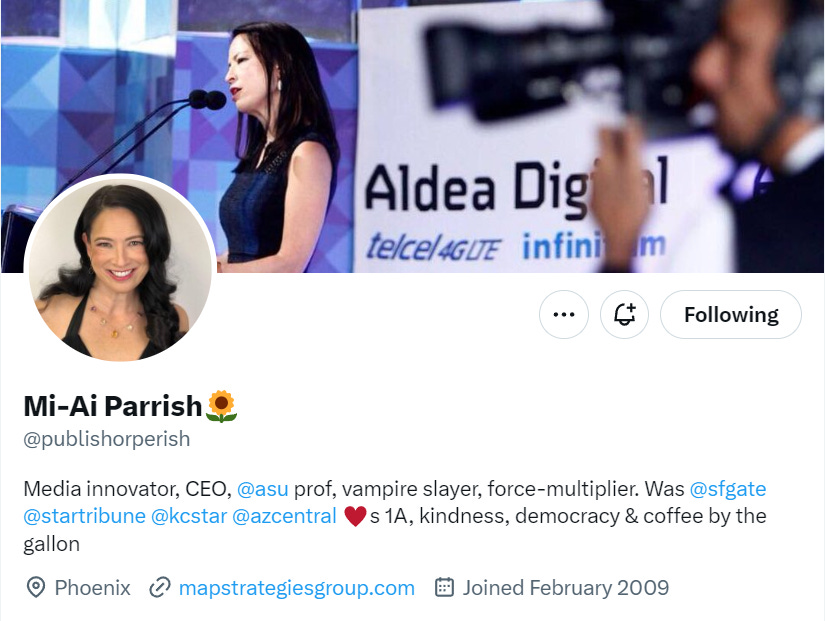Visit the @sfgate profile link

pos(728,489)
